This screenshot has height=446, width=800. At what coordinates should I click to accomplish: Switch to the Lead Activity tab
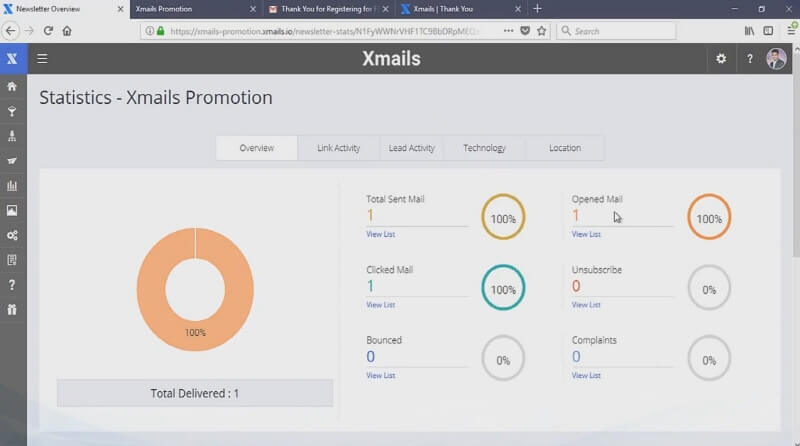[x=412, y=148]
